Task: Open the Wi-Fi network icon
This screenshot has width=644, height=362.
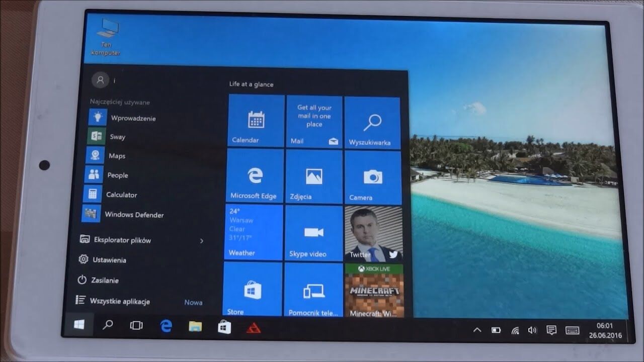Action: (x=515, y=330)
